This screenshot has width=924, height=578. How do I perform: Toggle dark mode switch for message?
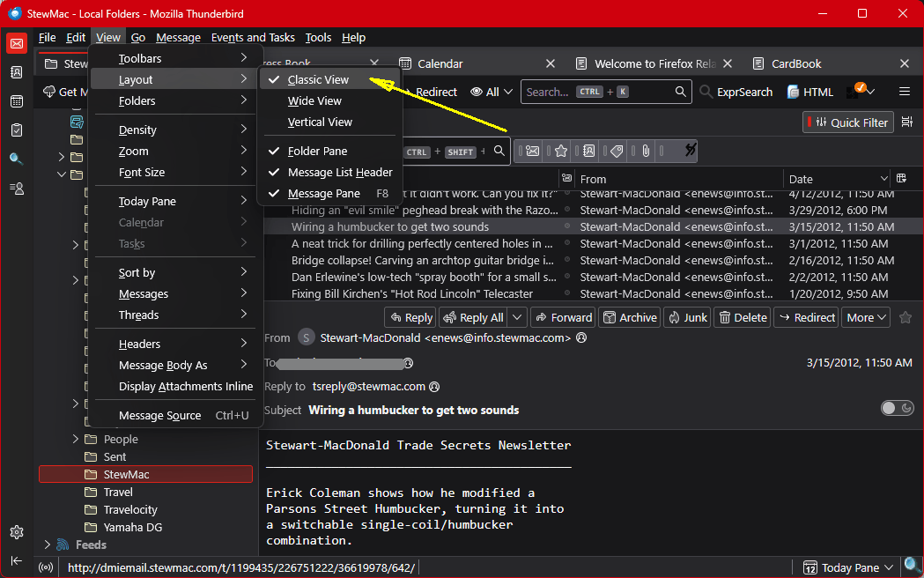tap(898, 408)
